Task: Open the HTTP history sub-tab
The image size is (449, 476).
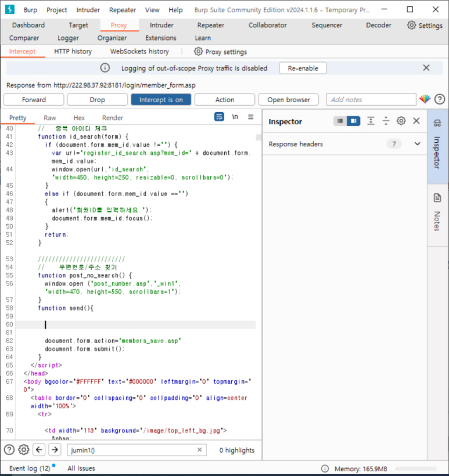Action: pos(73,52)
